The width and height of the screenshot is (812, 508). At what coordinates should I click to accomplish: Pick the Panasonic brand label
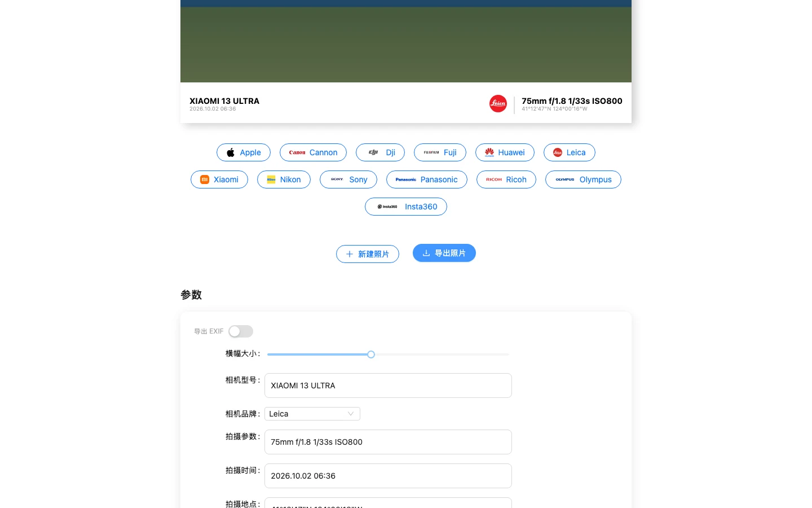point(439,179)
